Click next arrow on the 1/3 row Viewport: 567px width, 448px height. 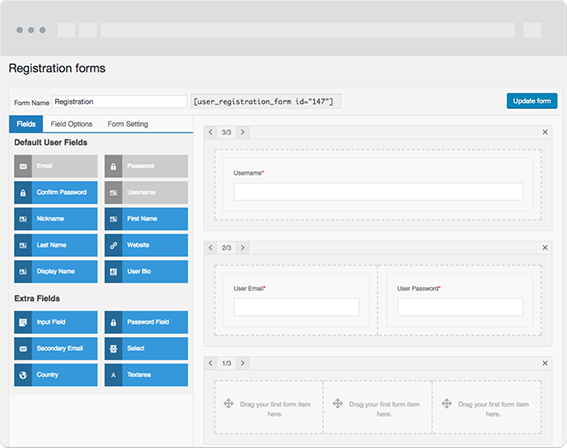tap(243, 363)
